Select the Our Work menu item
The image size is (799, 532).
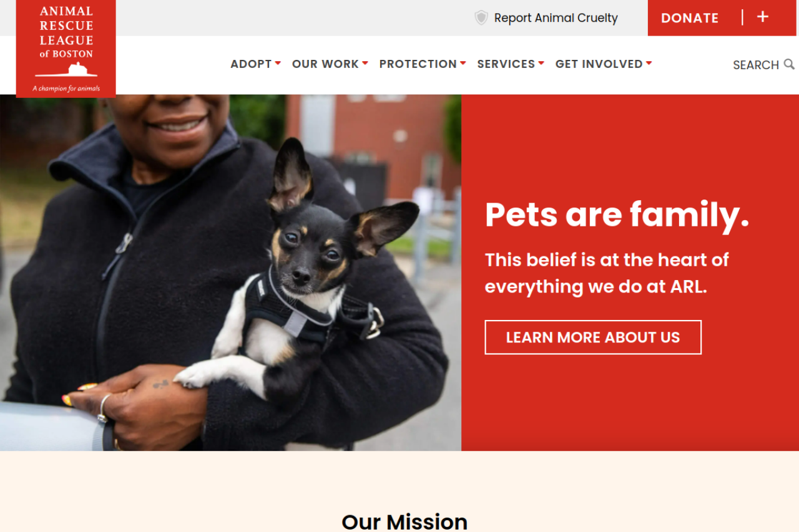(325, 64)
